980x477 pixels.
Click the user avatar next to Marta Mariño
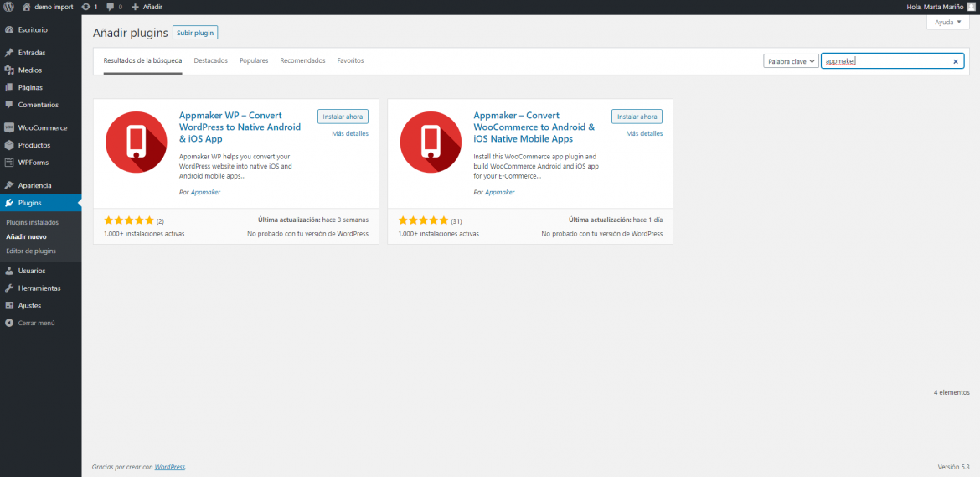click(x=971, y=6)
